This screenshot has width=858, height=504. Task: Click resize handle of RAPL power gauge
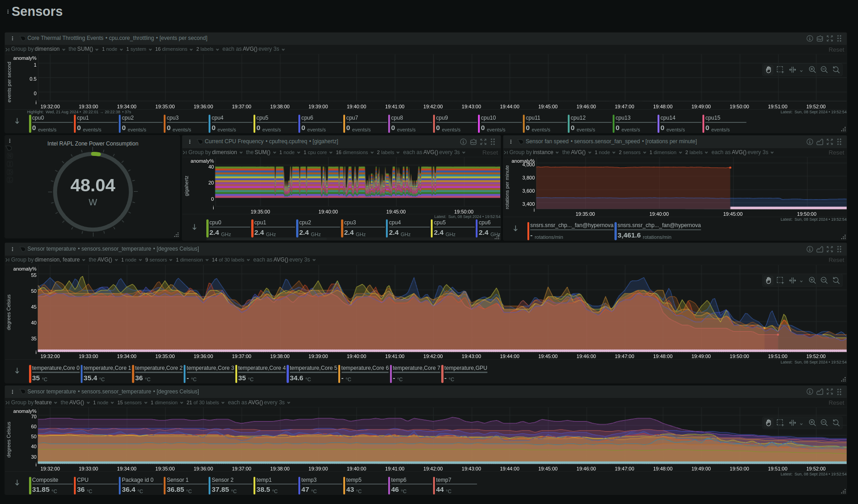point(176,235)
